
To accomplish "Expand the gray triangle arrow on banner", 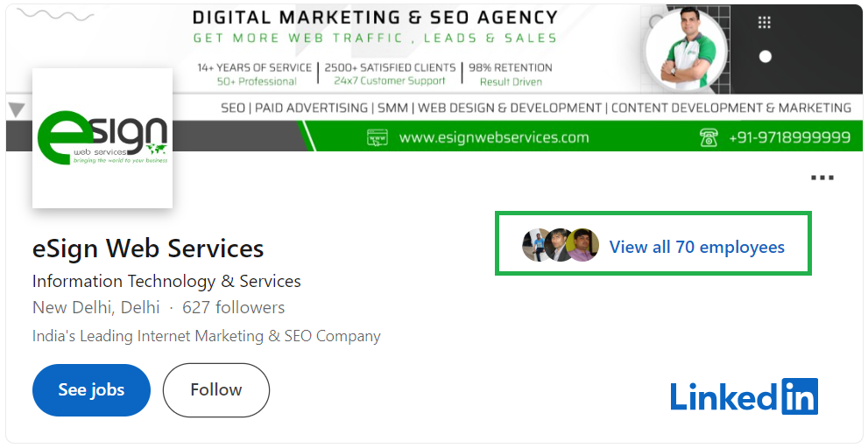I will [16, 110].
